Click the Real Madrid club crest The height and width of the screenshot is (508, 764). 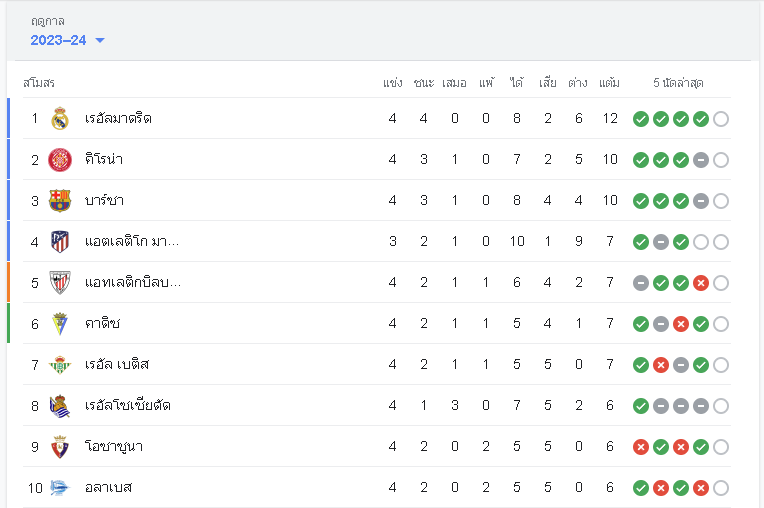[59, 118]
